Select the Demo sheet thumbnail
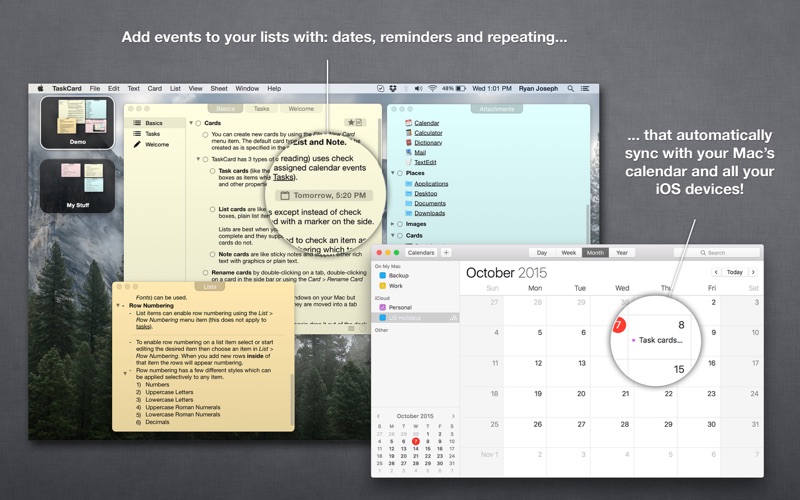Viewport: 800px width, 500px height. click(78, 122)
